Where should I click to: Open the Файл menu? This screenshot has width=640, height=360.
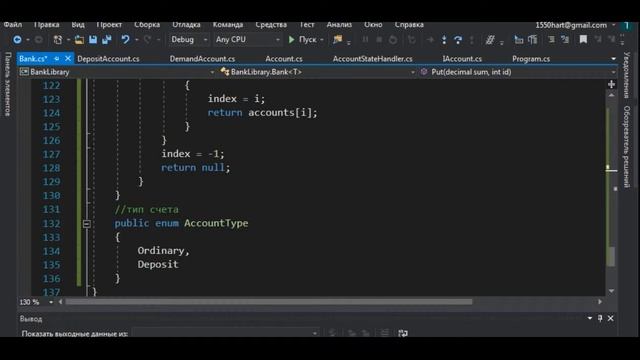pyautogui.click(x=13, y=25)
